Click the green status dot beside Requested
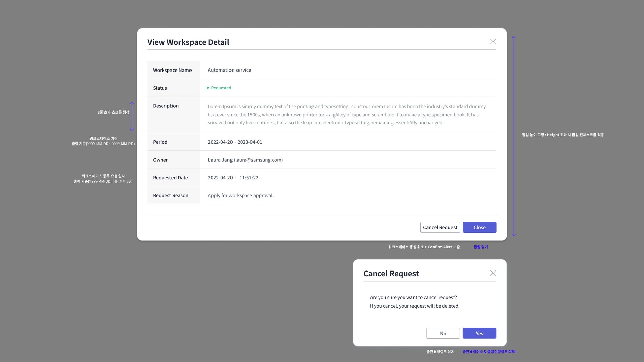 tap(208, 88)
